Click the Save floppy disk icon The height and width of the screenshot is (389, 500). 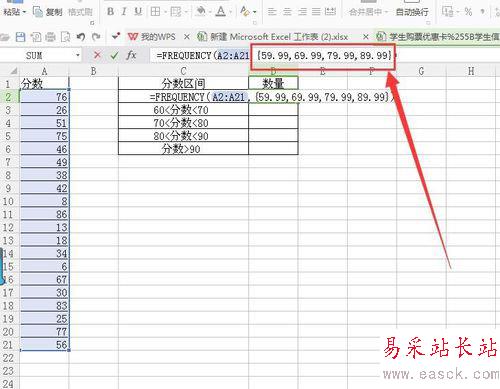tap(20, 37)
